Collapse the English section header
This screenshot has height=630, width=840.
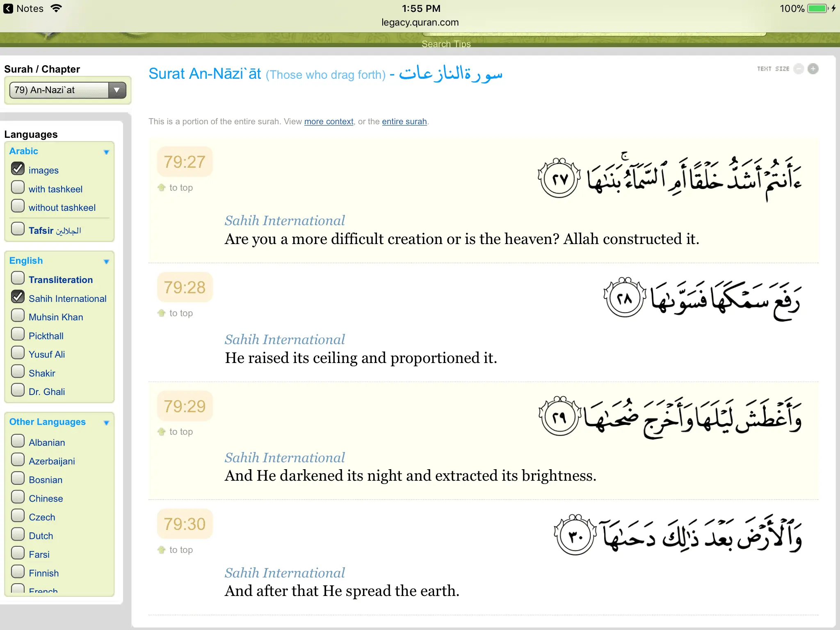pos(106,261)
